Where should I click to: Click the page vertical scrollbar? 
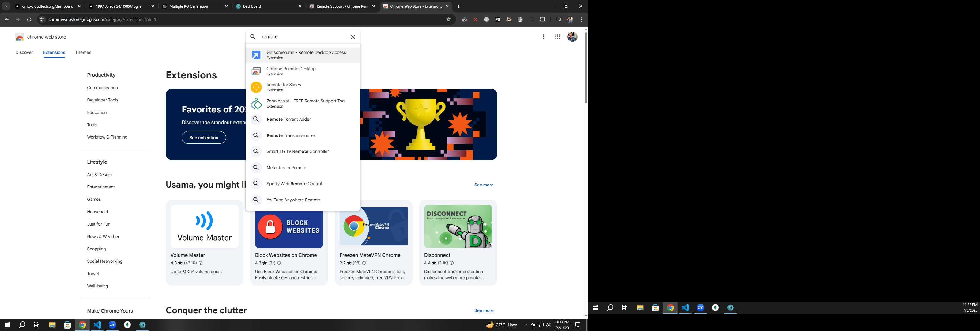pyautogui.click(x=586, y=68)
